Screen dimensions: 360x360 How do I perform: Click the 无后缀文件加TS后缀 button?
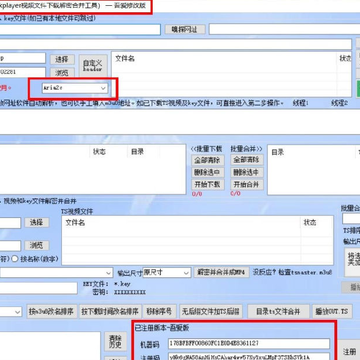point(211,312)
